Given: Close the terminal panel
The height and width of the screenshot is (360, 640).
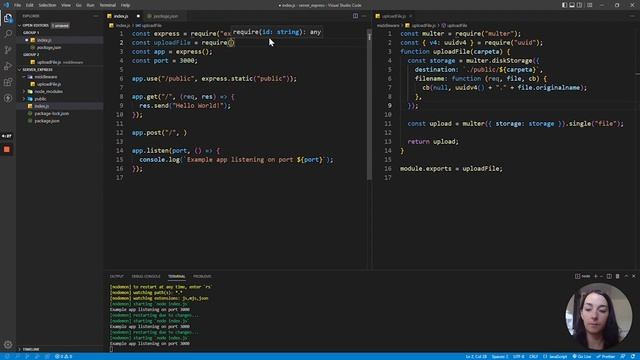Looking at the screenshot, I should 633,276.
